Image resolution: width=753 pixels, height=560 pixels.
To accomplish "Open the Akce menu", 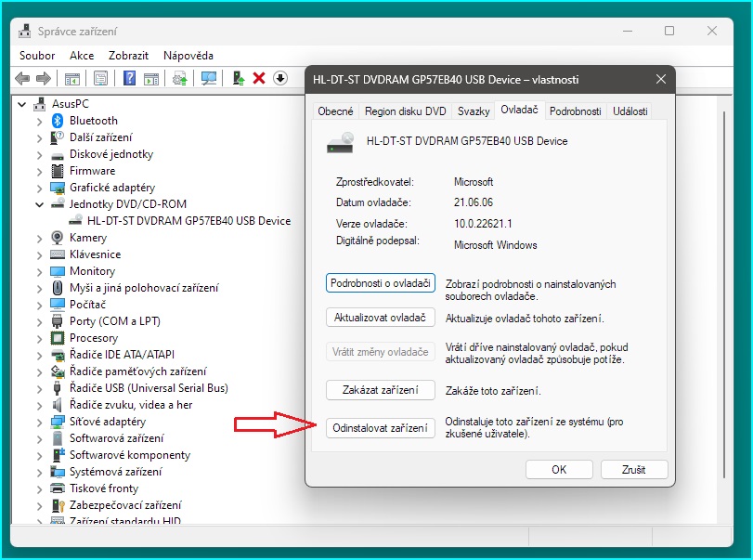I will [x=82, y=56].
